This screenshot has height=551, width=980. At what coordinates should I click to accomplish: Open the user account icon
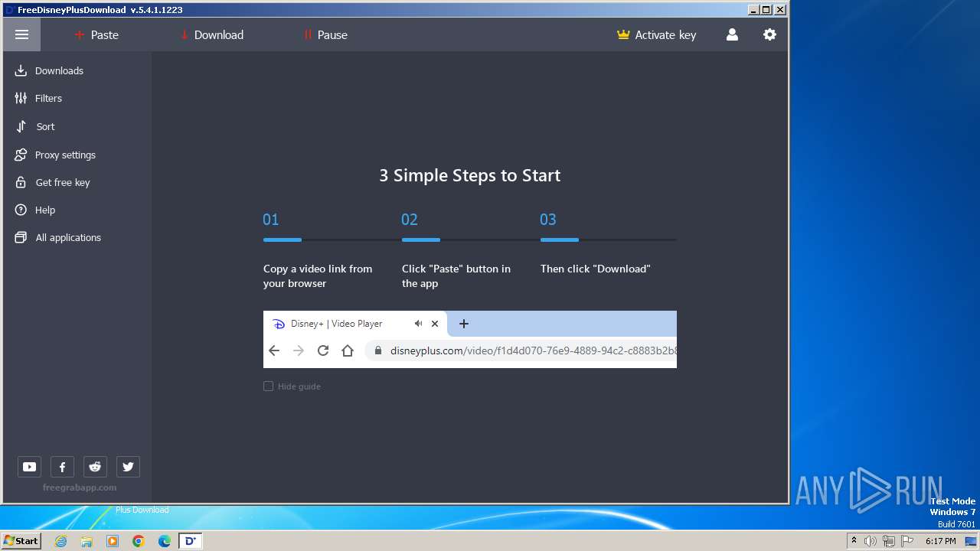pos(732,34)
